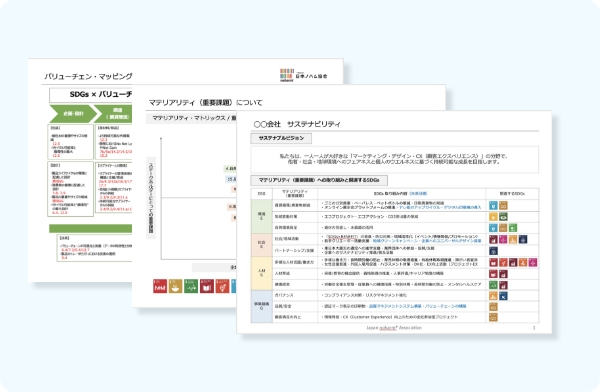The width and height of the screenshot is (600, 392).
Task: Click the blue link in the SDGs取り組み内容 header
Action: pos(418,194)
